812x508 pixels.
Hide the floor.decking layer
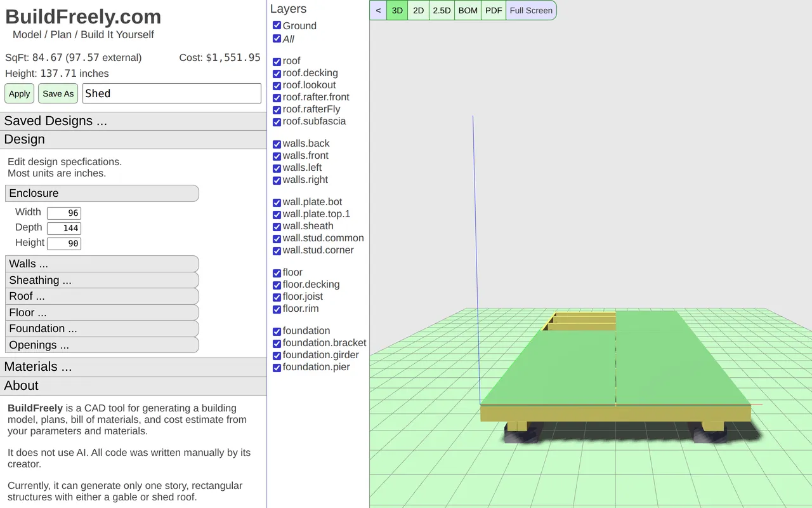click(277, 285)
